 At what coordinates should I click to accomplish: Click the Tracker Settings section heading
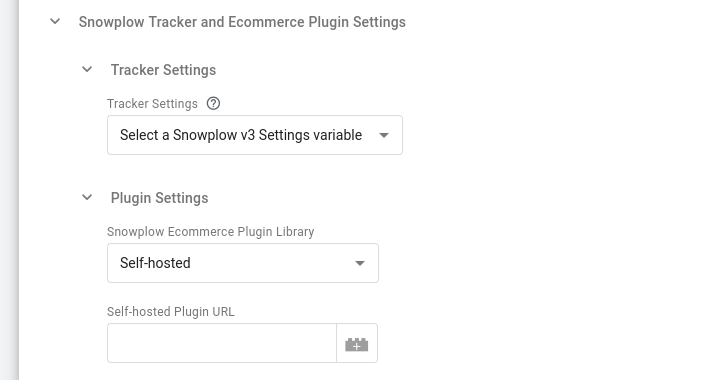pyautogui.click(x=163, y=70)
